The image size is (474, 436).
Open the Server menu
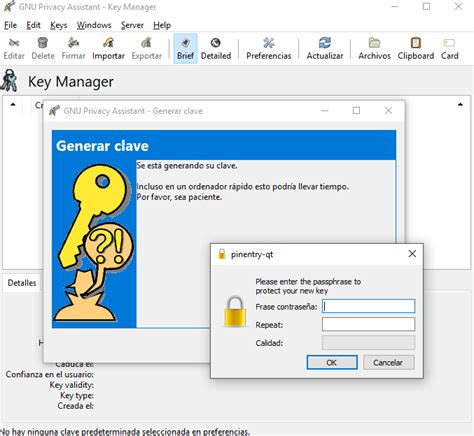point(132,25)
